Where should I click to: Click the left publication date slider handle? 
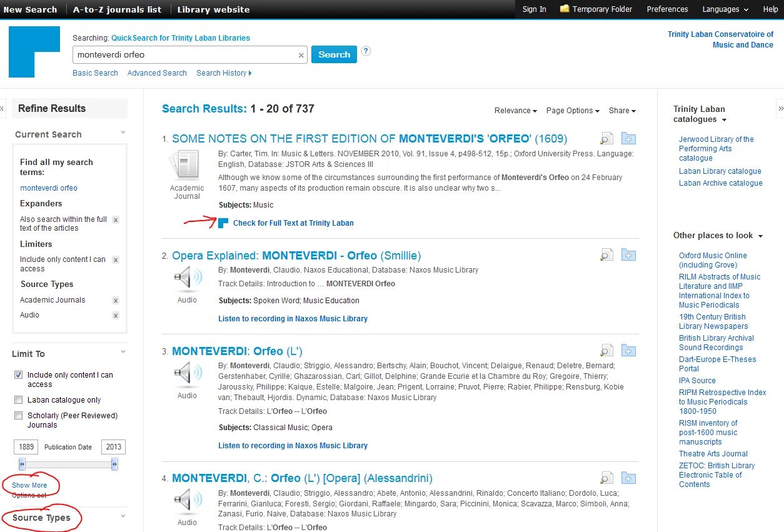click(x=22, y=464)
